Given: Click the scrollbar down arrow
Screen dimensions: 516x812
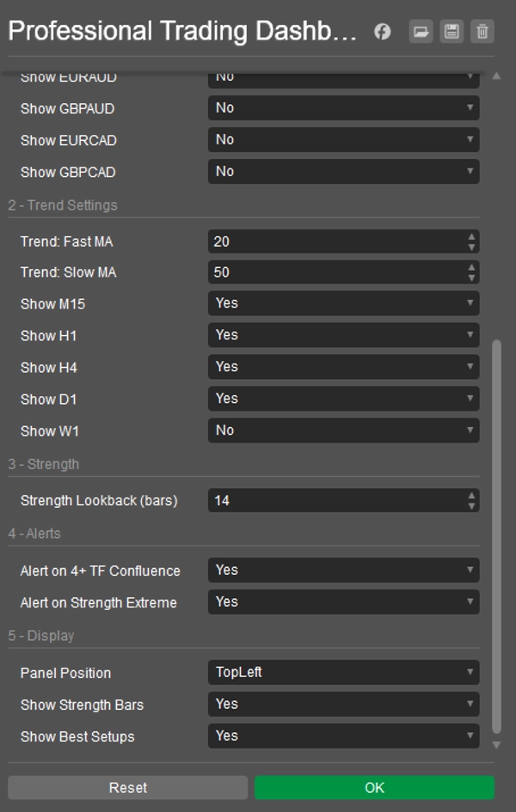Looking at the screenshot, I should pos(496,744).
